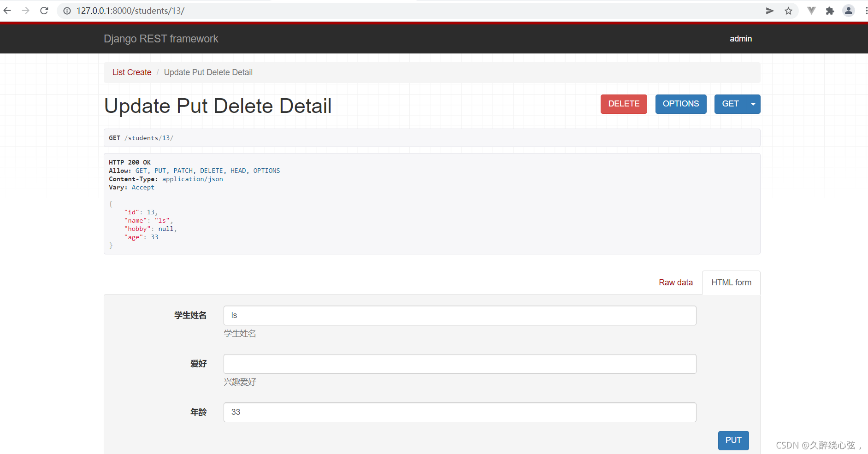
Task: Click the 年龄 input containing 33
Action: [x=460, y=412]
